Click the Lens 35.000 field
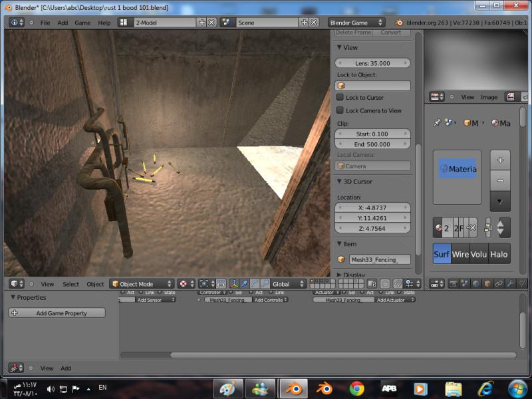The height and width of the screenshot is (399, 532). (x=372, y=63)
